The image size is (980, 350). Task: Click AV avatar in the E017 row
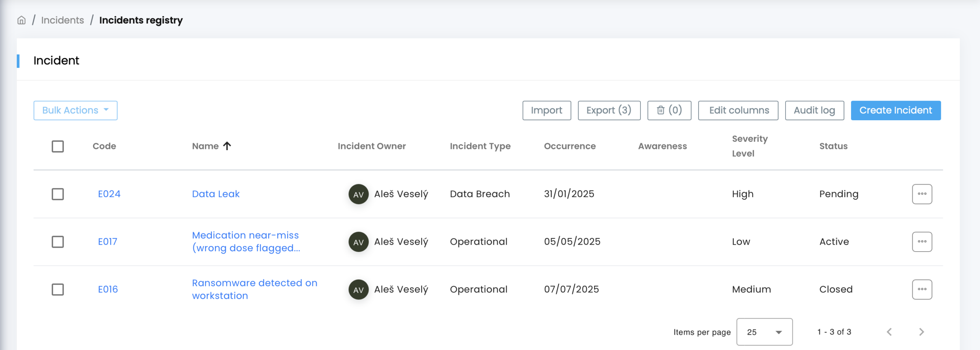point(358,242)
